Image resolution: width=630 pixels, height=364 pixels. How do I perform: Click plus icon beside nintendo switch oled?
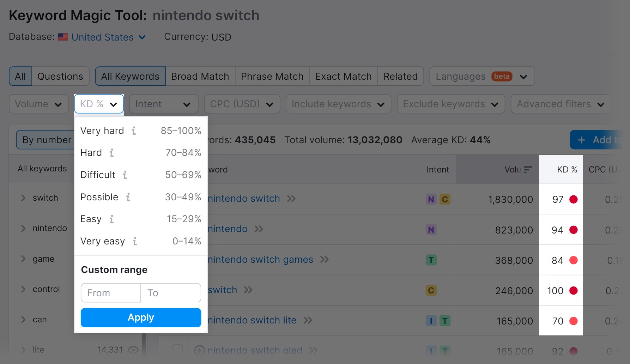click(199, 351)
